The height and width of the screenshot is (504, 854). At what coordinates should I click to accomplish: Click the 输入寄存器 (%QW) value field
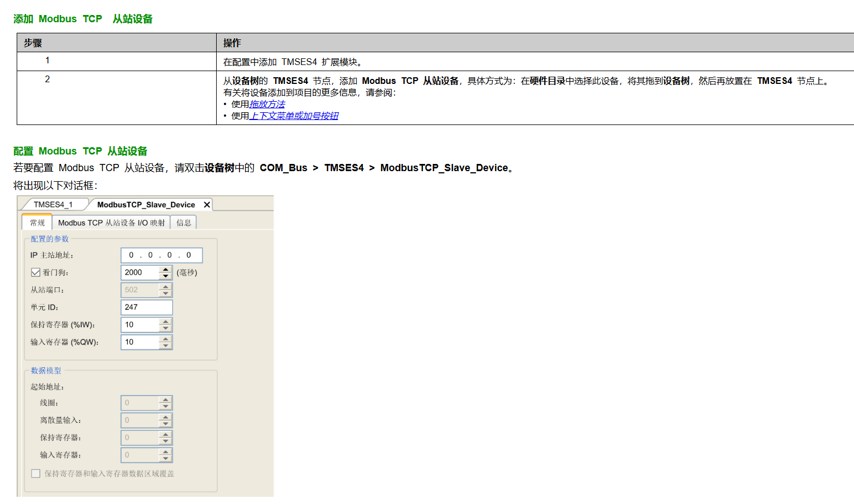coord(141,342)
